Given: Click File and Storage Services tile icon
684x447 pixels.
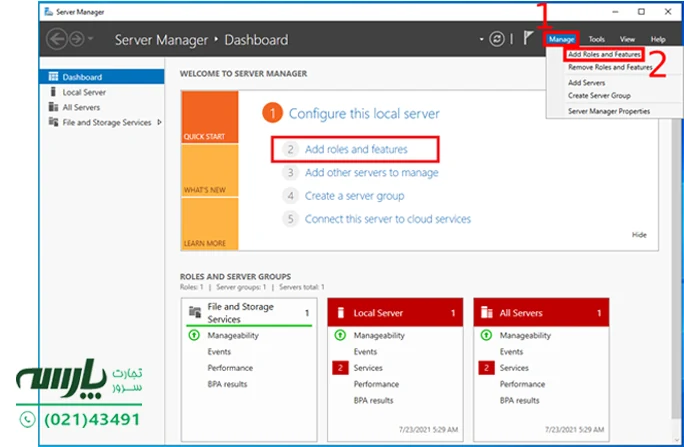Looking at the screenshot, I should [x=195, y=312].
